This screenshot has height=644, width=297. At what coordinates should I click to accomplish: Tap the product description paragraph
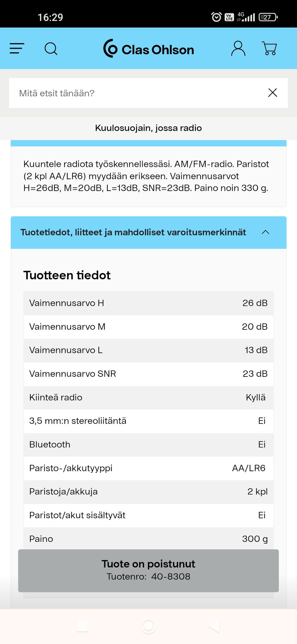click(x=146, y=176)
